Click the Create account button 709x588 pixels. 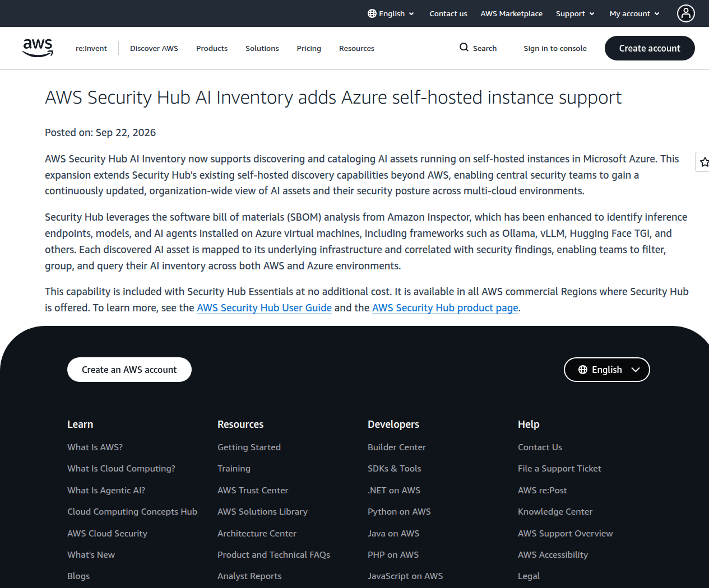650,48
